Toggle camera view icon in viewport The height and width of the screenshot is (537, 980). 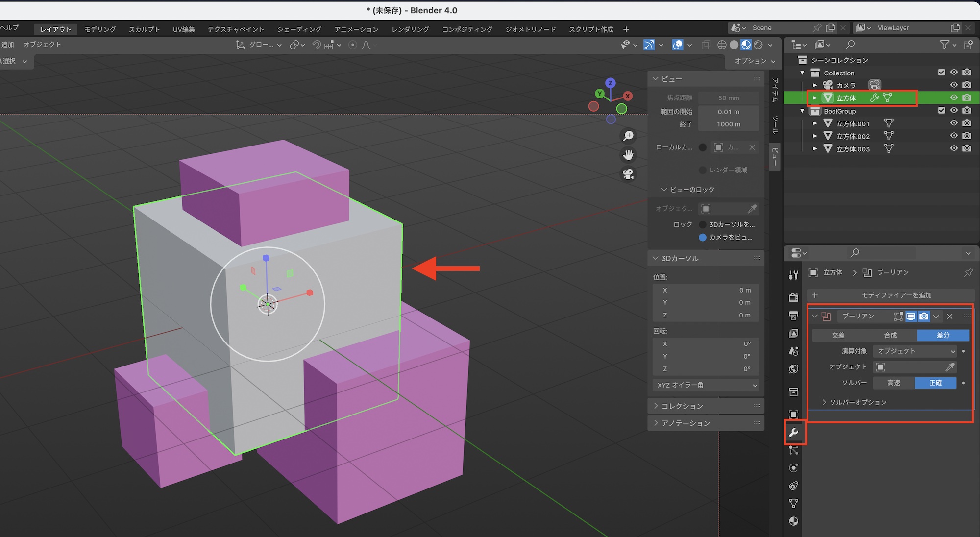628,174
